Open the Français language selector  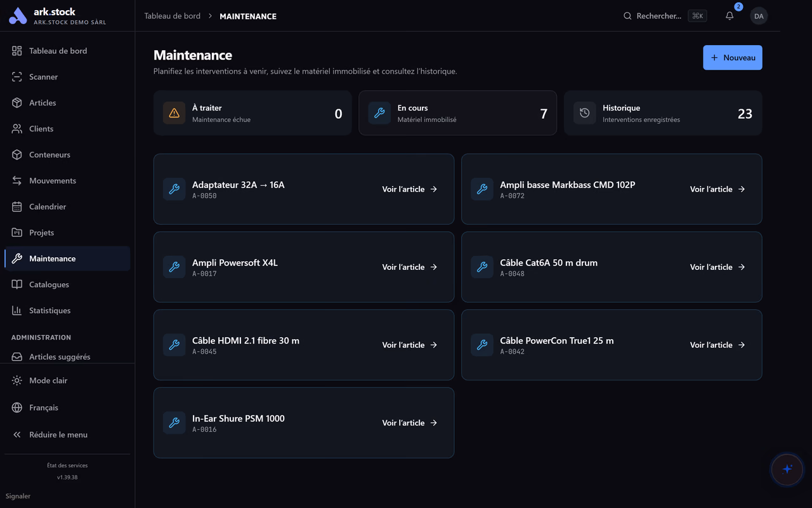tap(67, 408)
